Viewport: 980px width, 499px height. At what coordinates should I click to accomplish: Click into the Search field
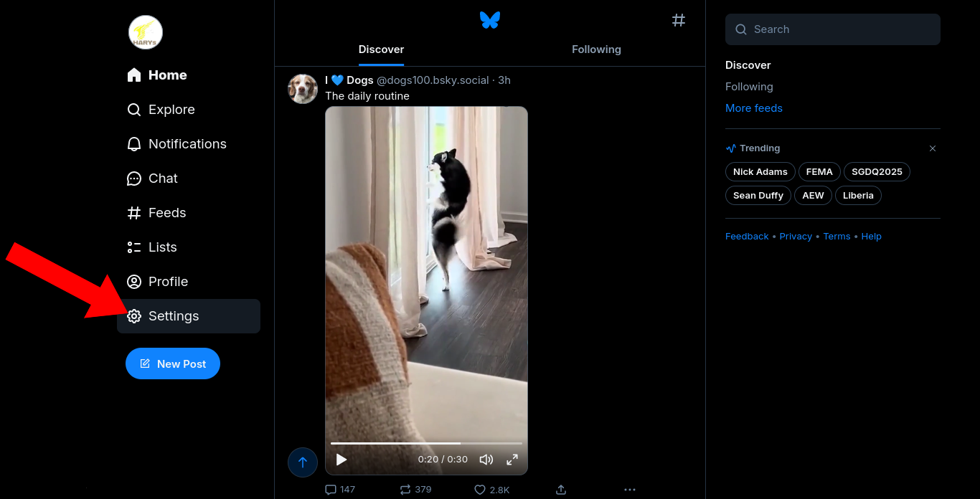point(833,29)
